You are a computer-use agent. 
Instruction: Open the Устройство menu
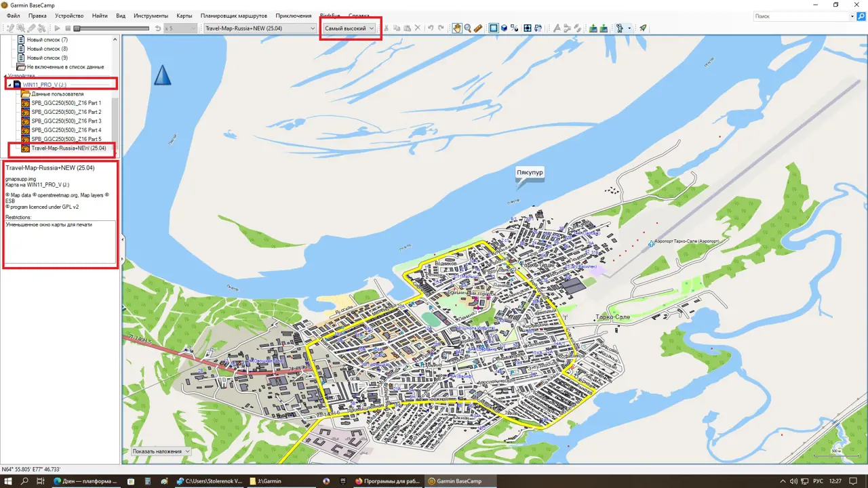(x=69, y=16)
